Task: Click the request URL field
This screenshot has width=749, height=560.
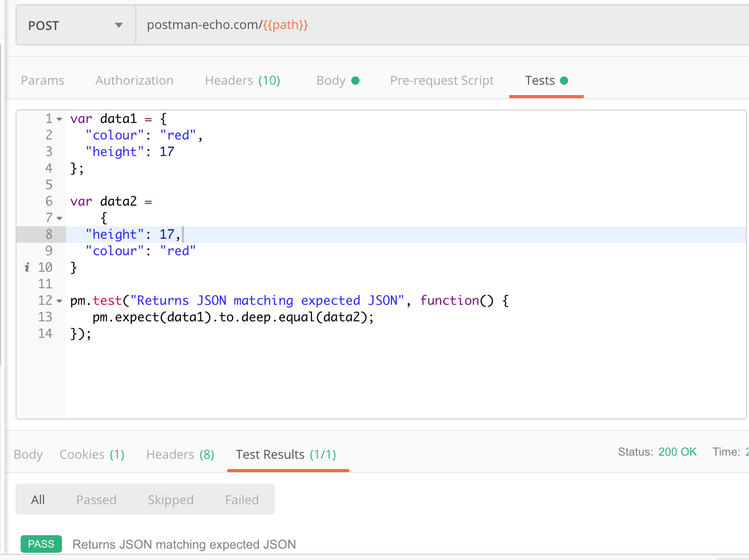Action: point(442,25)
